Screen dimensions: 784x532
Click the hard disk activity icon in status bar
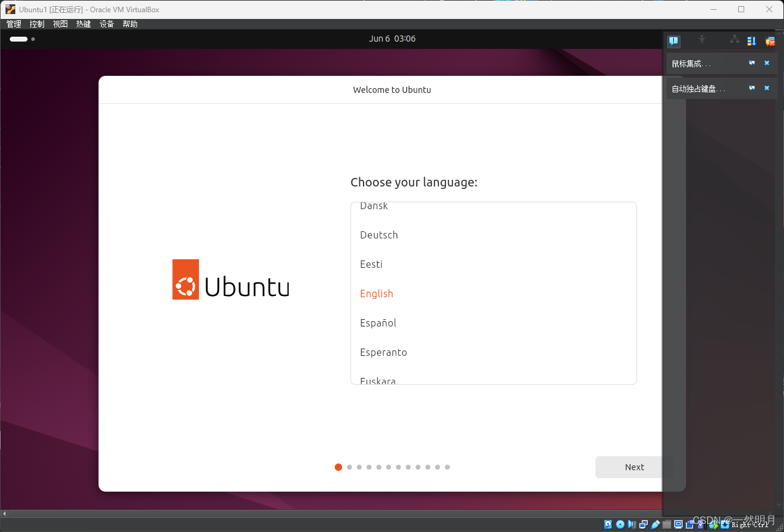point(608,524)
